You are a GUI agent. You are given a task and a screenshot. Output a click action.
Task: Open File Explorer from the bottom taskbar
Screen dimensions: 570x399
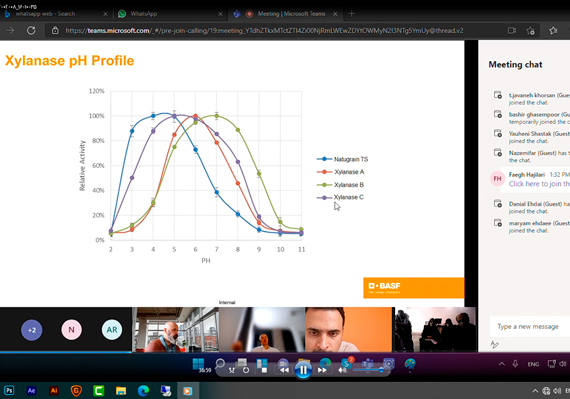121,391
